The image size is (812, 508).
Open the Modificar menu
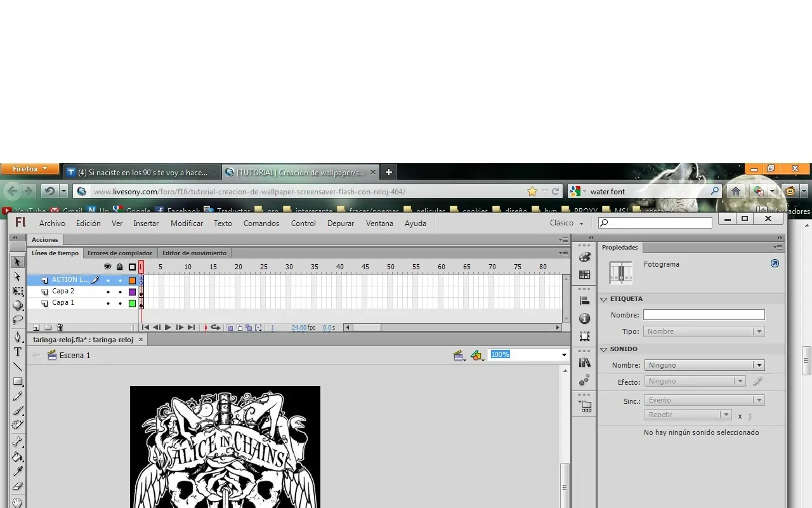tap(187, 224)
